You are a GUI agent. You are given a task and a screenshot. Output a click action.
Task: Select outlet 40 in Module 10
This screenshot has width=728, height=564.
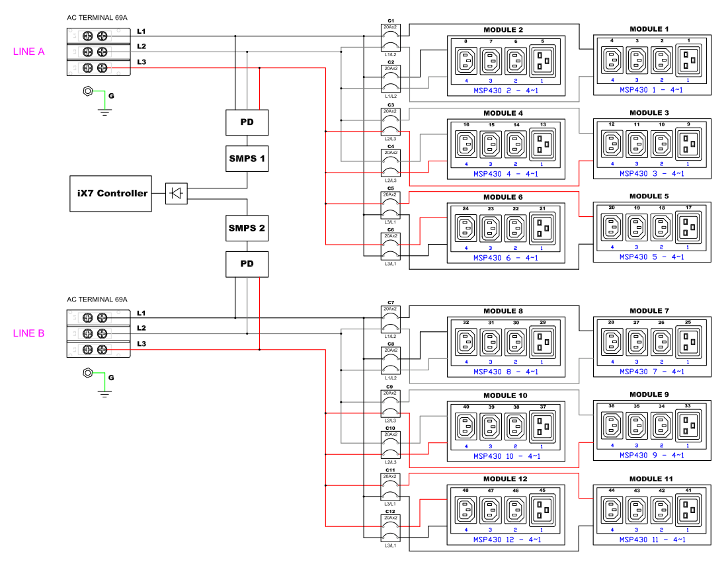[466, 427]
